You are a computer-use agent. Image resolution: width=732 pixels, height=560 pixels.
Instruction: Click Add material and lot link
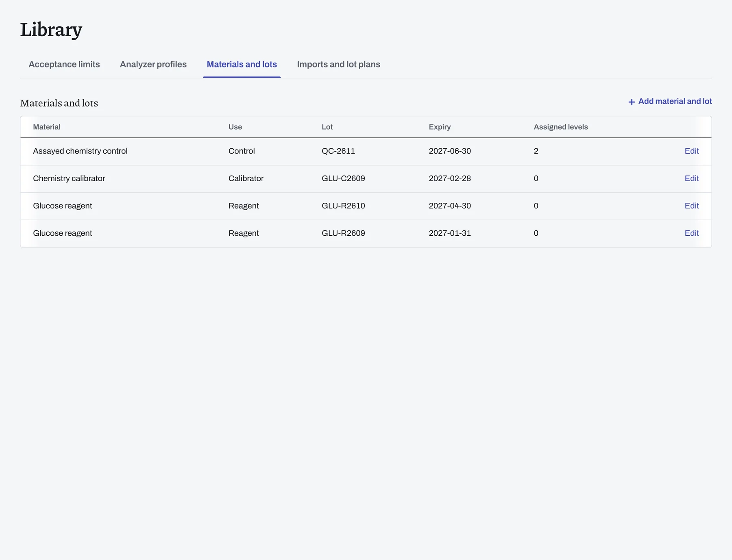click(x=670, y=102)
